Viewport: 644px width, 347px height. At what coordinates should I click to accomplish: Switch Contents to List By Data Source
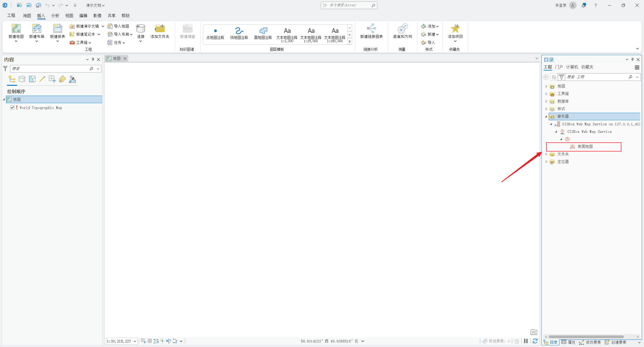pos(22,79)
